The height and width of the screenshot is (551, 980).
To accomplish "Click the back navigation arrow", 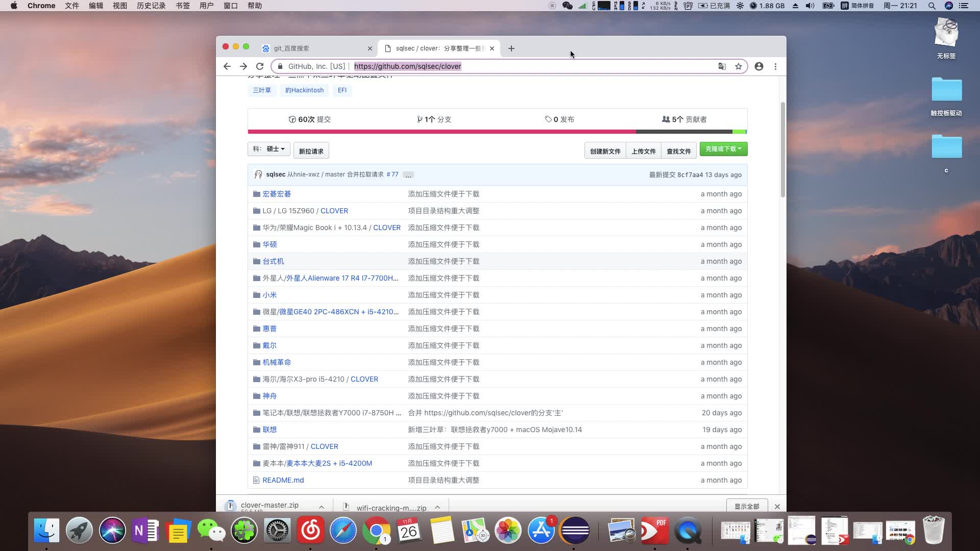I will [x=228, y=66].
